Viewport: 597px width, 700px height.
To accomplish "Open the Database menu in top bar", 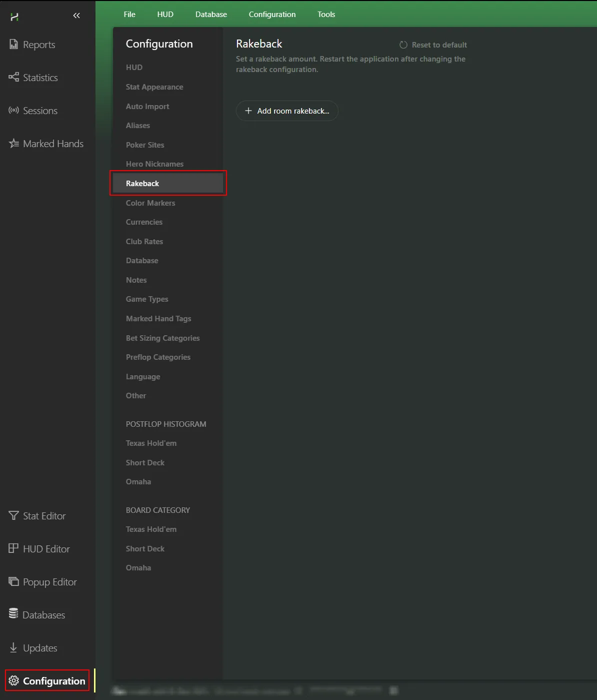I will (x=211, y=15).
